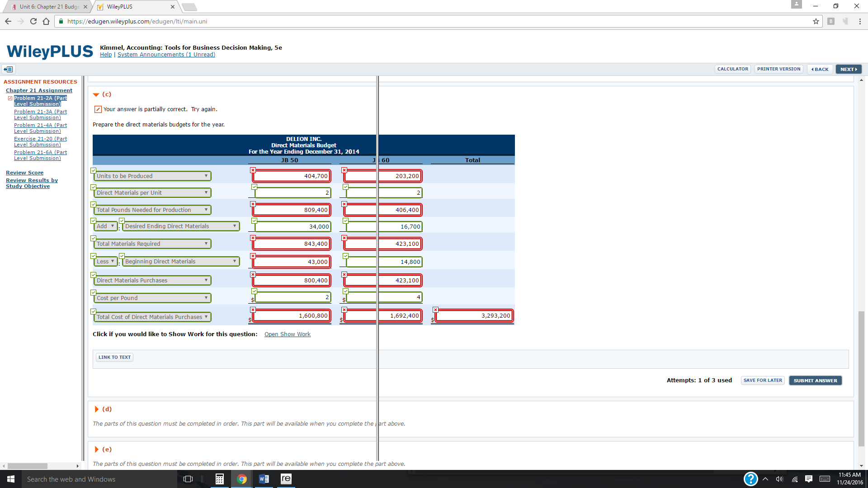Screen dimensions: 868x488
Task: Close the Unit 6 Chapter 21 tab
Action: pos(85,7)
